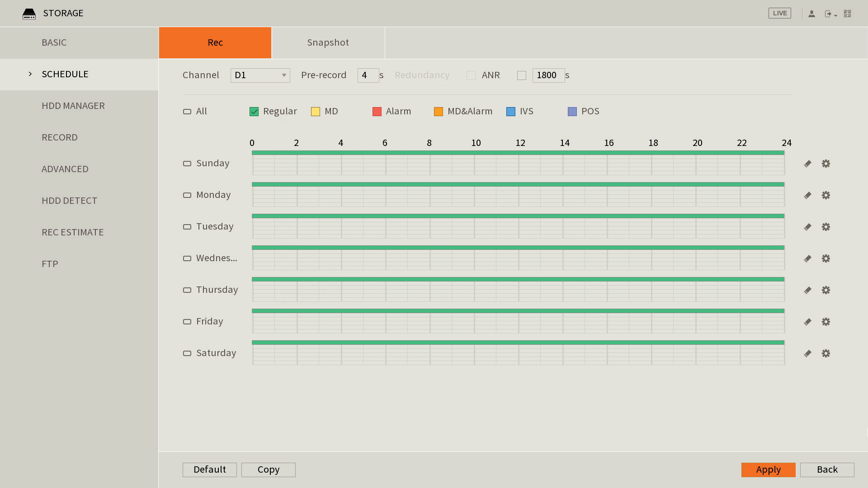
Task: Click the Copy button
Action: 268,469
